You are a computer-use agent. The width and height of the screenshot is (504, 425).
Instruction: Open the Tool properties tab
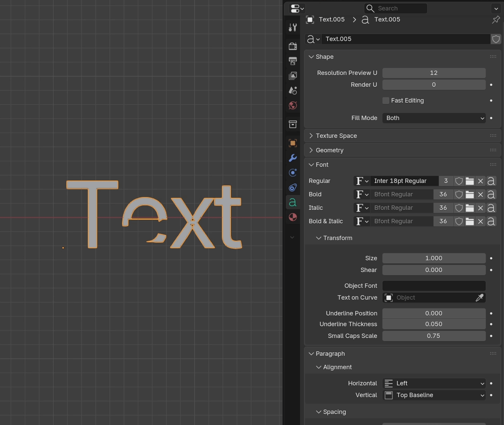293,27
